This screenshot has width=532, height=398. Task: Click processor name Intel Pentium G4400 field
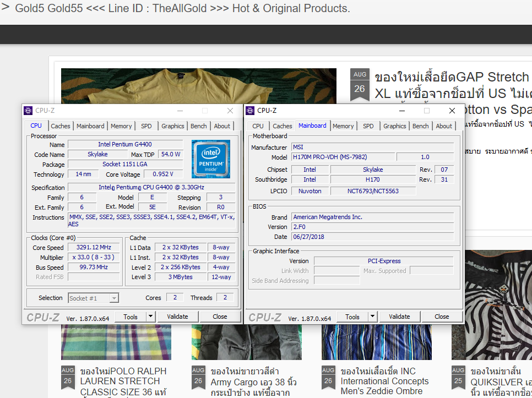[x=125, y=144]
